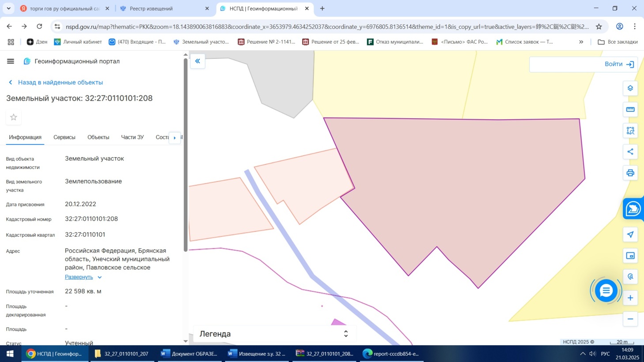This screenshot has height=362, width=644.
Task: Zoom out with the minus button
Action: point(630,319)
